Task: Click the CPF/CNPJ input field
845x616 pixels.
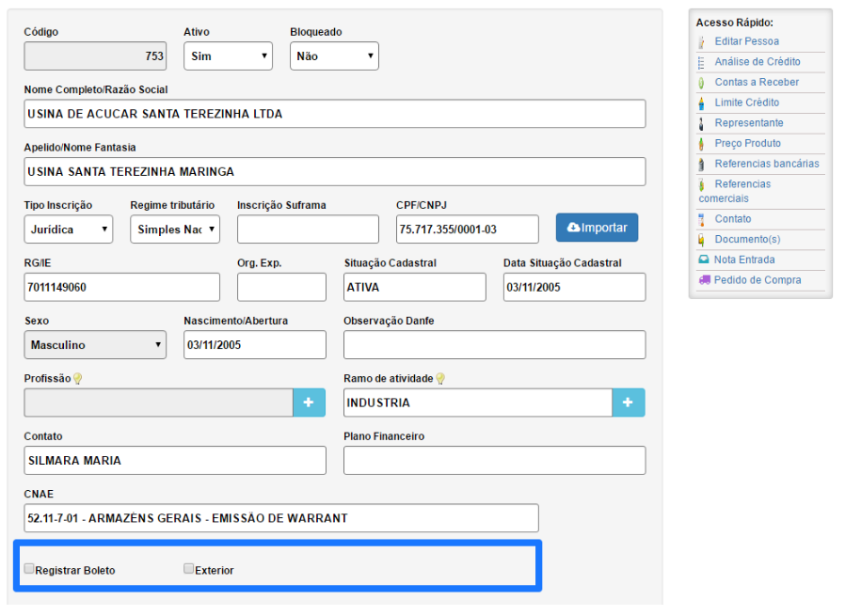Action: [467, 229]
